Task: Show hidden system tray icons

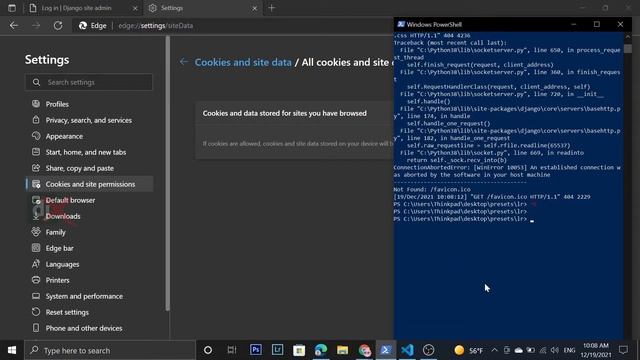Action: point(494,350)
